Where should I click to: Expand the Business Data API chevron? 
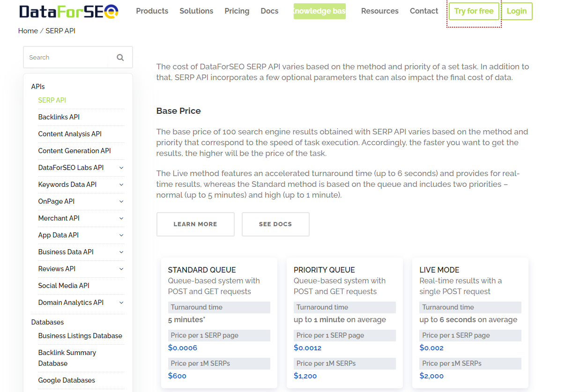121,252
